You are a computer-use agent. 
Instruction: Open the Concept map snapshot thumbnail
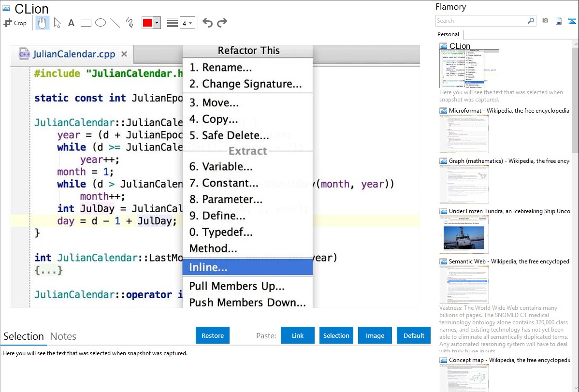464,378
